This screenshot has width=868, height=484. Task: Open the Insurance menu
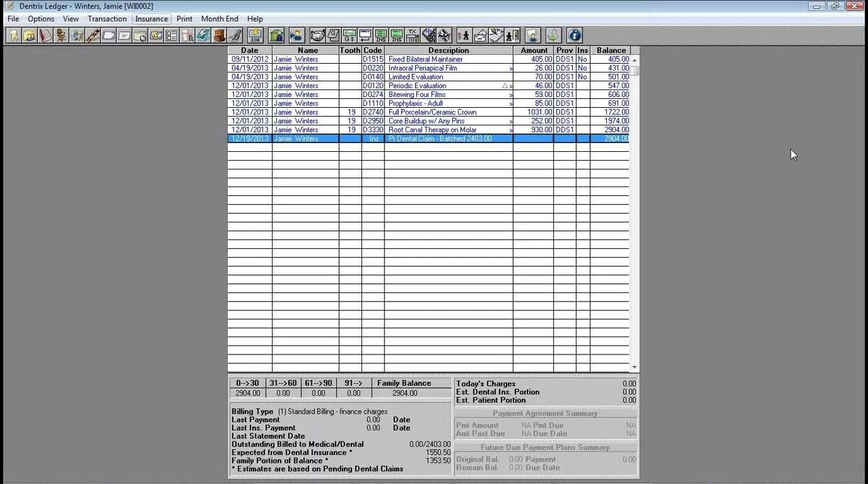tap(151, 19)
